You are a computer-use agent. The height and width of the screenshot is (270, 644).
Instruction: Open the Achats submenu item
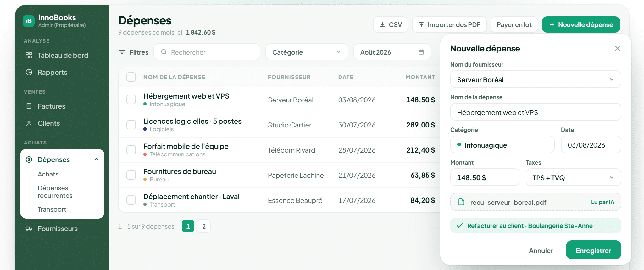(48, 174)
